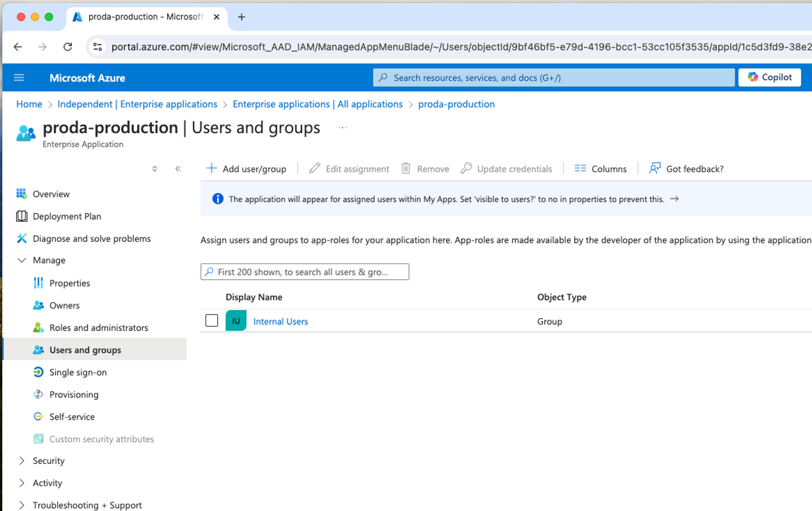The width and height of the screenshot is (812, 511).
Task: Open Single sign-on menu item
Action: click(x=78, y=372)
